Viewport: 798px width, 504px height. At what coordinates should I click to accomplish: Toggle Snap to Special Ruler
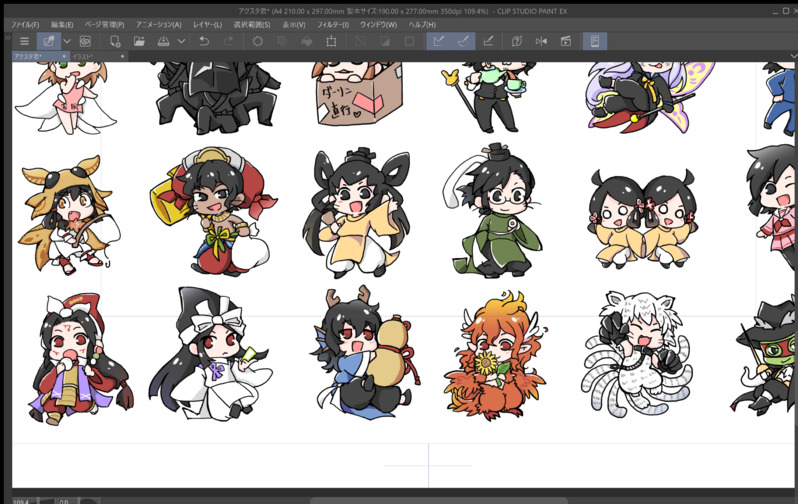pyautogui.click(x=463, y=41)
